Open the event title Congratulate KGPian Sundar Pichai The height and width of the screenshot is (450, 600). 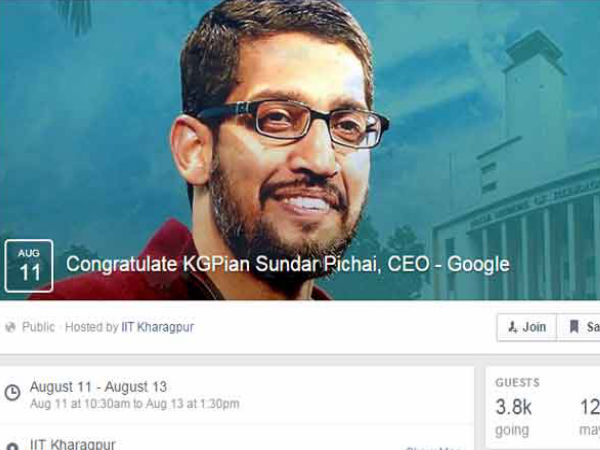pos(288,264)
